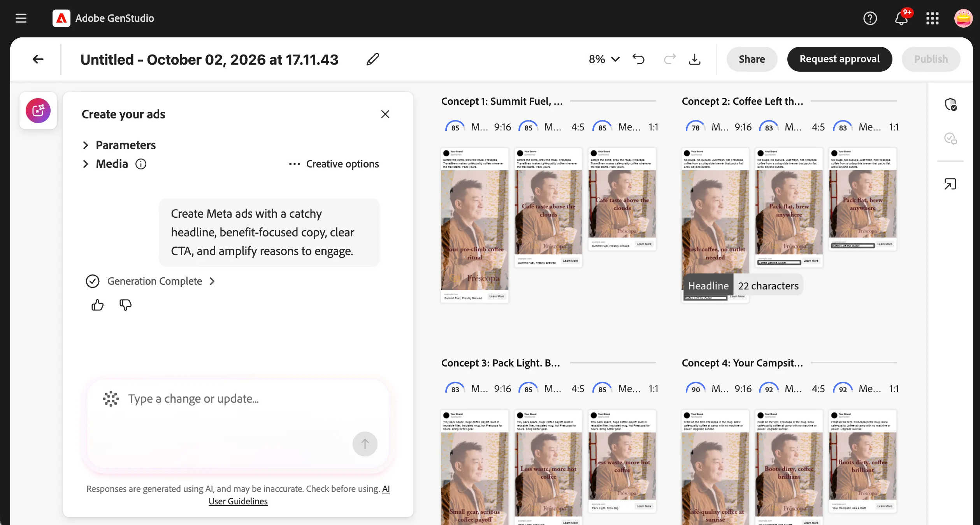Image resolution: width=980 pixels, height=525 pixels.
Task: Open the brand check shield icon
Action: 950,104
